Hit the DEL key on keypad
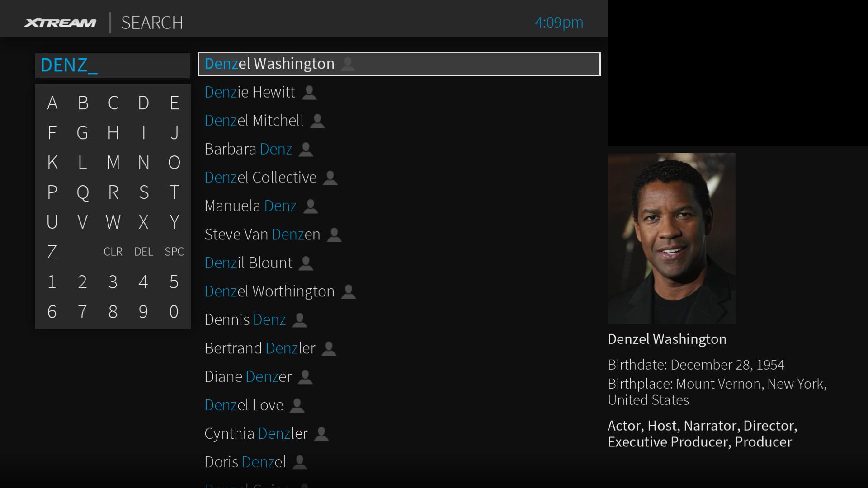 point(143,252)
